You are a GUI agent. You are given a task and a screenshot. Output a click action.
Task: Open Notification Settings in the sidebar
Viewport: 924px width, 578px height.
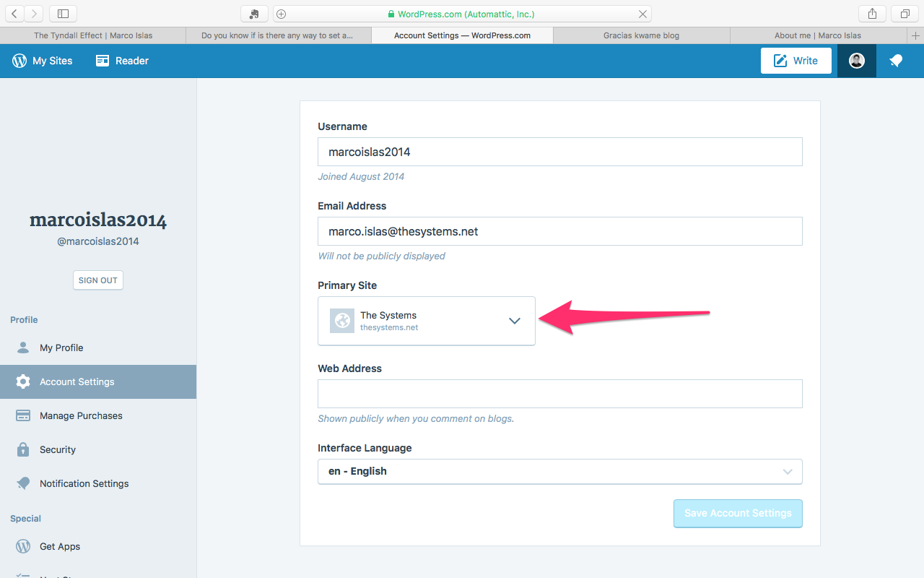tap(98, 483)
